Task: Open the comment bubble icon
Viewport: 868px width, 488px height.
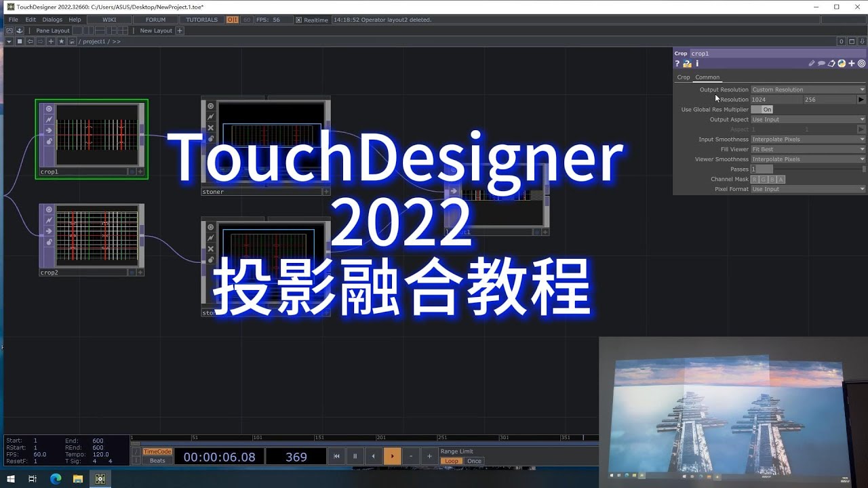Action: tap(821, 64)
